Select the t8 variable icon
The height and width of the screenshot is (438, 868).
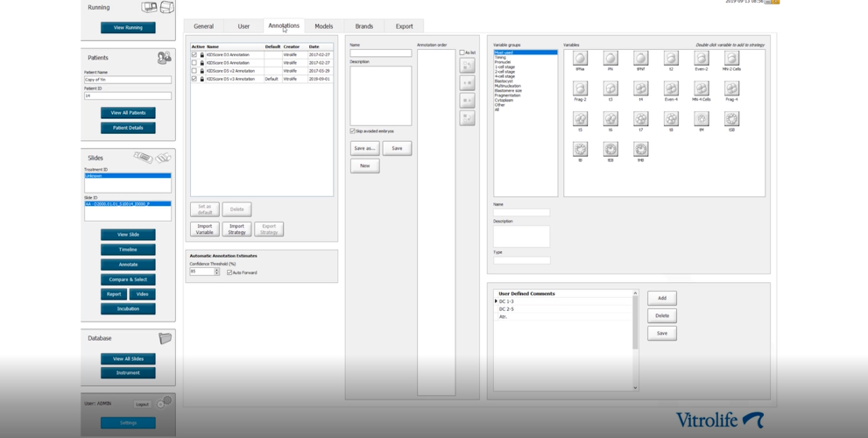tap(671, 118)
